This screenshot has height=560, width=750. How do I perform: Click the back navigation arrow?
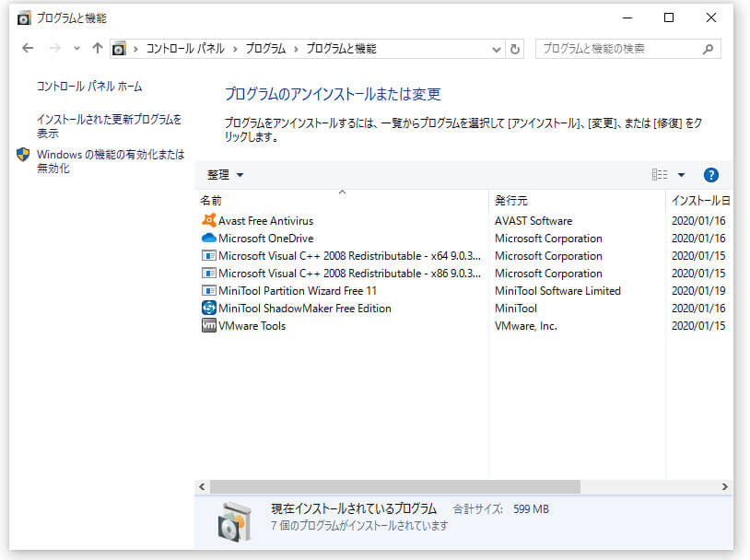pyautogui.click(x=28, y=48)
